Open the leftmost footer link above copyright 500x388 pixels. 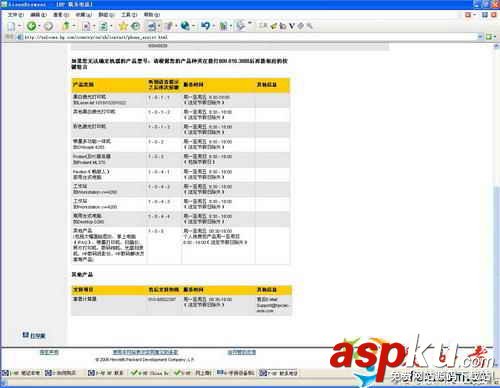(x=49, y=352)
